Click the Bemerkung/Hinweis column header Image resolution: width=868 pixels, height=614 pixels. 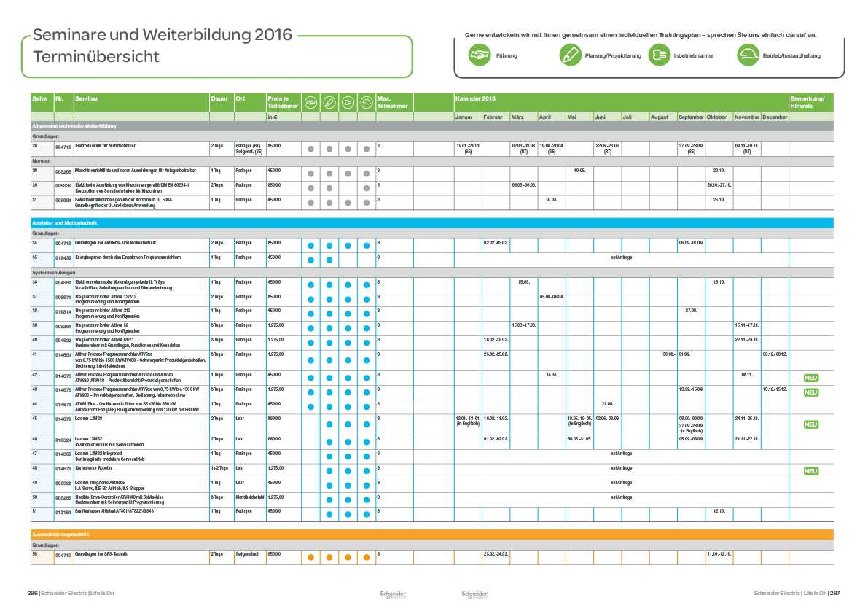(x=808, y=102)
